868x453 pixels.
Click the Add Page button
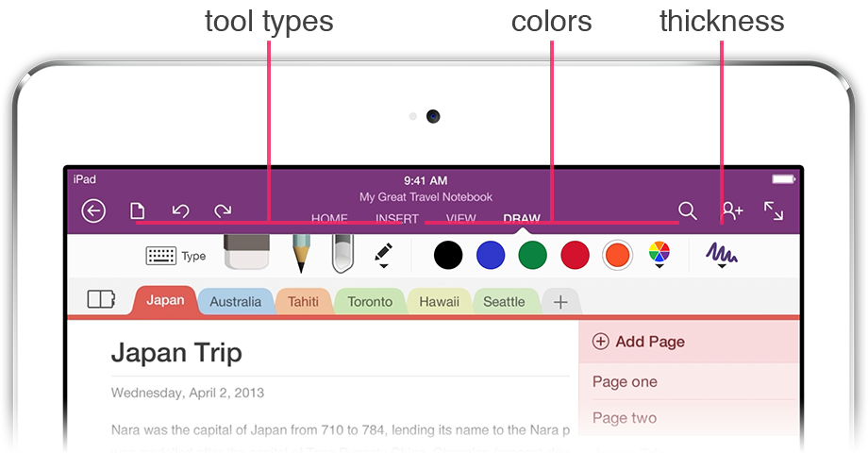(x=639, y=342)
